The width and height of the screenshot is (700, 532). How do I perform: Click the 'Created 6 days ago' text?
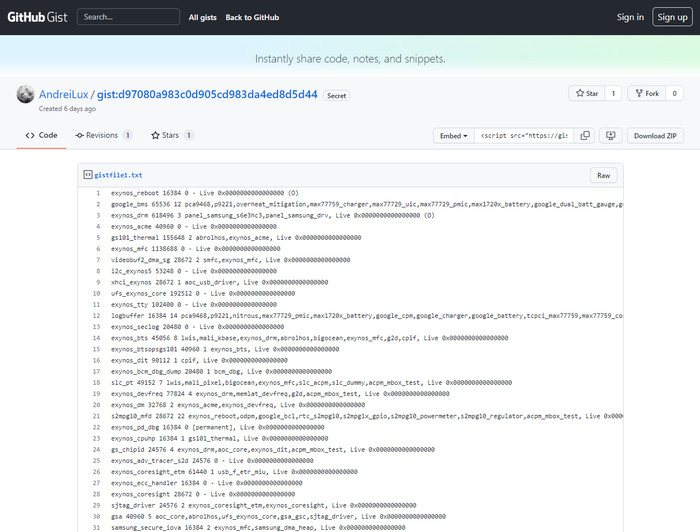click(67, 109)
